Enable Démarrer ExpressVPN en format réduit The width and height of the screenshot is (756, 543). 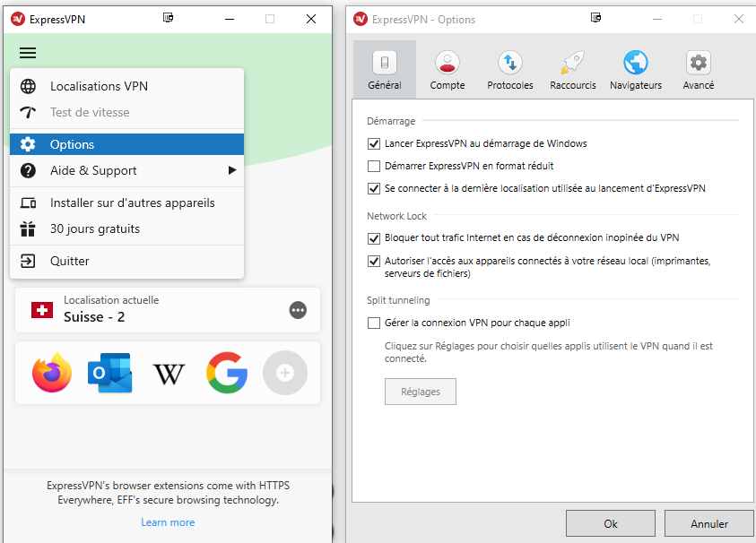click(374, 167)
